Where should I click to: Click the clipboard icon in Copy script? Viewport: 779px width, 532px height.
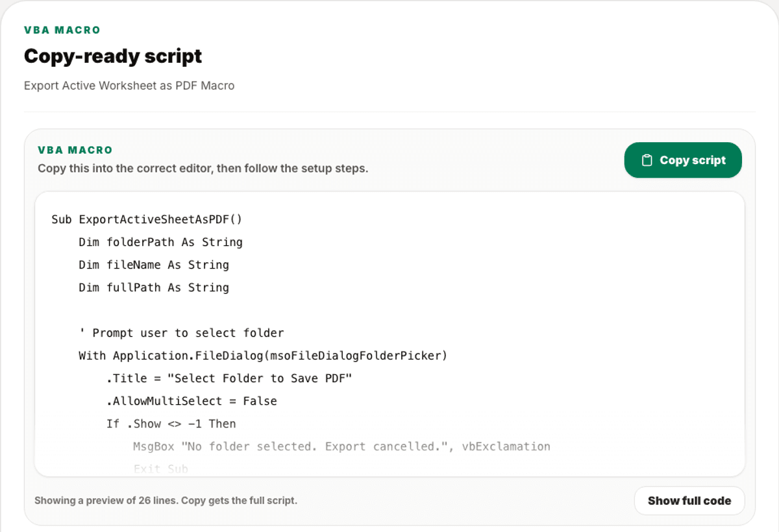(x=647, y=160)
